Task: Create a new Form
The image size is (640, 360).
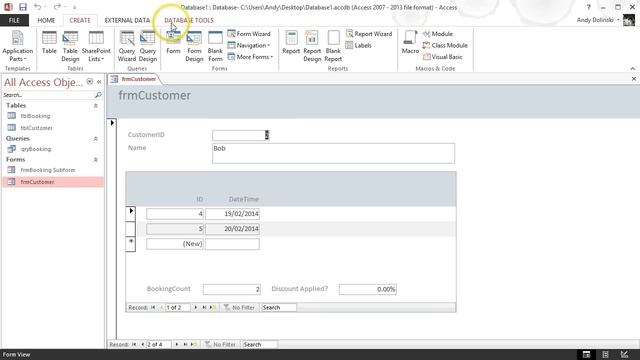Action: 173,43
